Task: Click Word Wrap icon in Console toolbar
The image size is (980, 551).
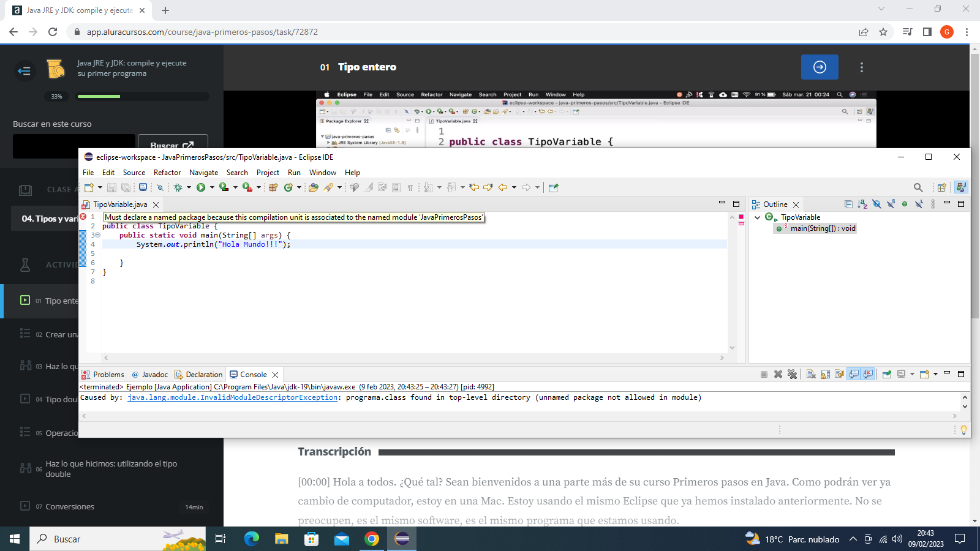Action: 839,374
